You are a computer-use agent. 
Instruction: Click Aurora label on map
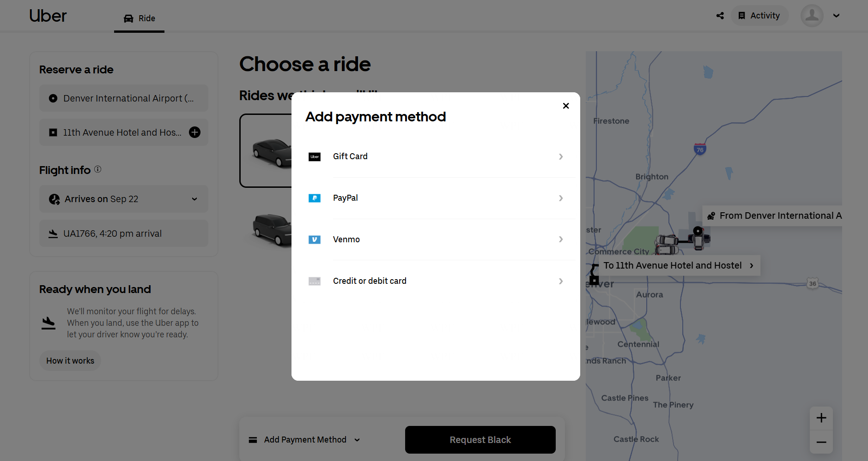pos(649,294)
